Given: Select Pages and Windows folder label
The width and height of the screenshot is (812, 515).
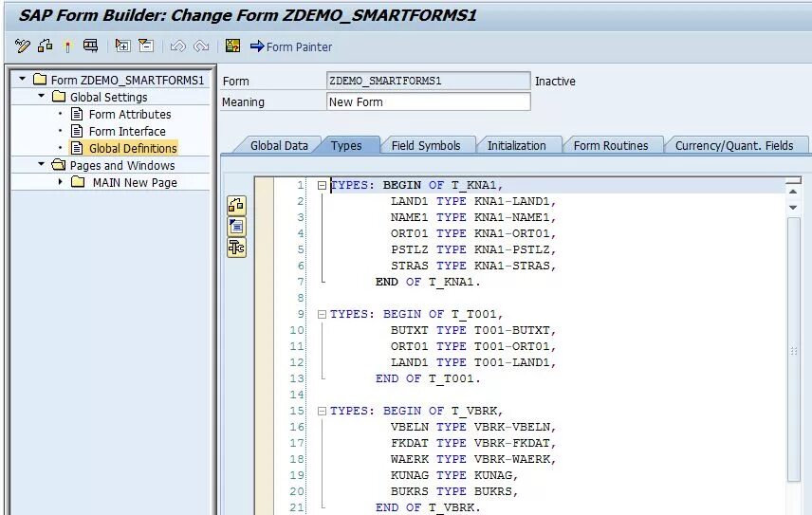Looking at the screenshot, I should [x=122, y=166].
